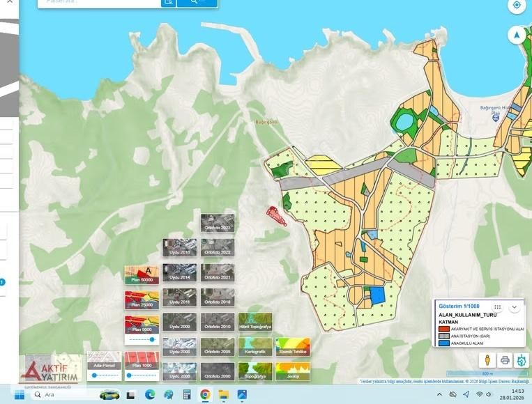Open street view pegman tool
532x404 pixels.
coord(487,360)
